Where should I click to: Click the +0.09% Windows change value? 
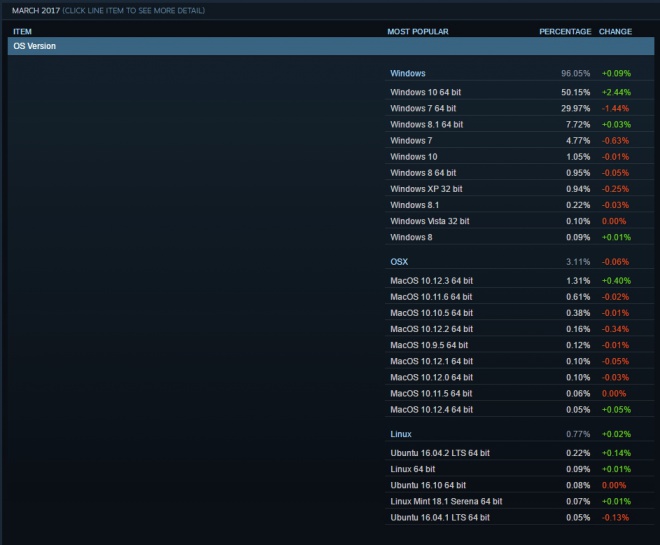tap(616, 73)
